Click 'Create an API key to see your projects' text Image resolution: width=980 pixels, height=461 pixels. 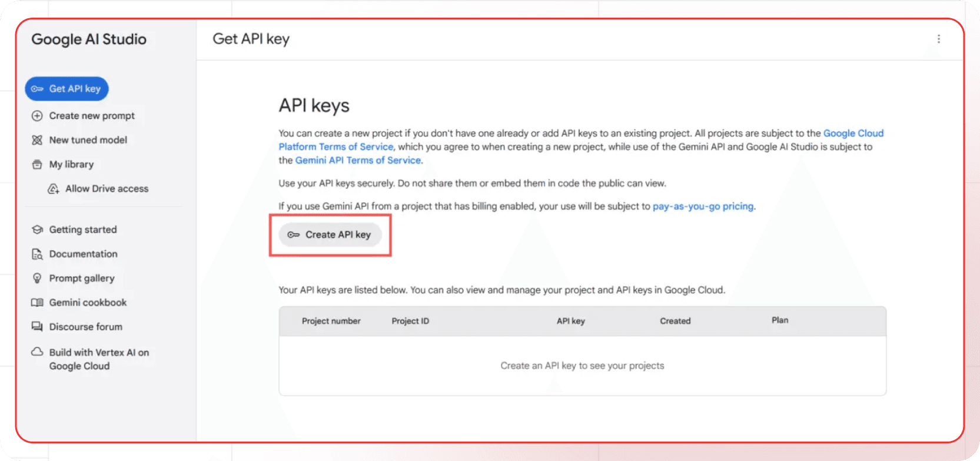point(582,366)
